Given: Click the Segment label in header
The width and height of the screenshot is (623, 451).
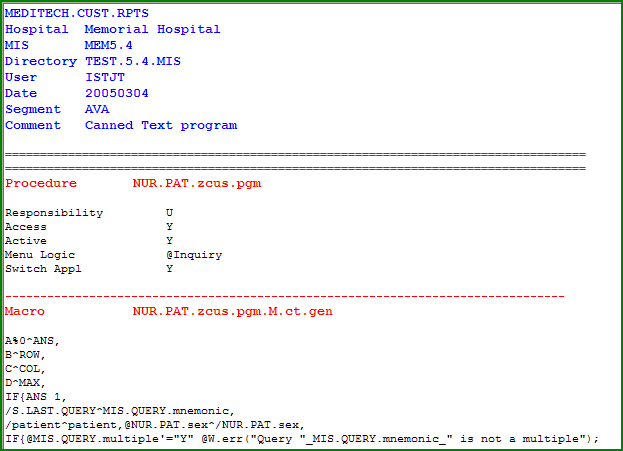Looking at the screenshot, I should click(33, 109).
